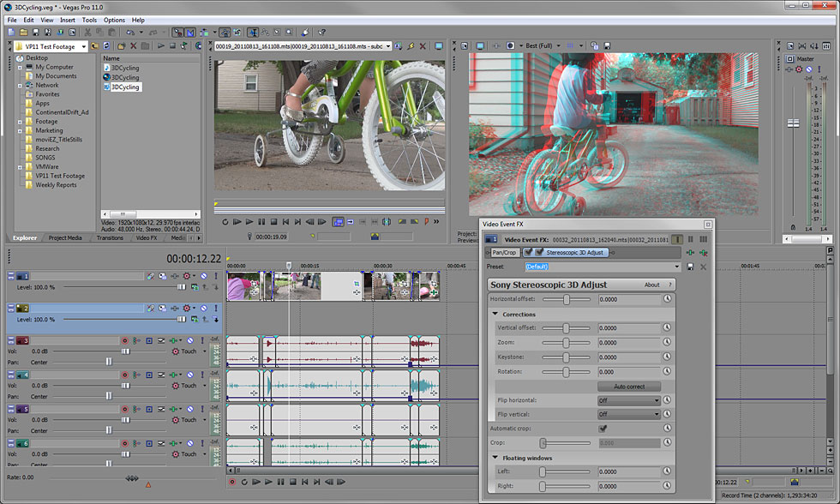840x504 pixels.
Task: Click the Horizontal offset slider handle
Action: tap(567, 299)
